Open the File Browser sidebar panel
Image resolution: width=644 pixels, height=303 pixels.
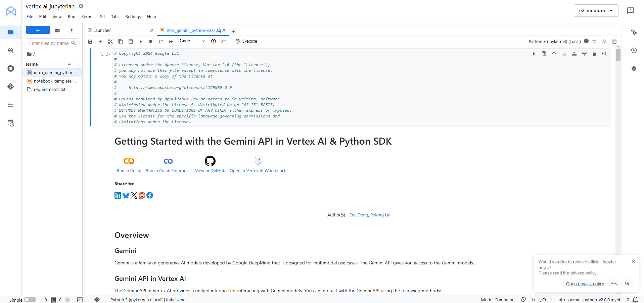pos(11,32)
